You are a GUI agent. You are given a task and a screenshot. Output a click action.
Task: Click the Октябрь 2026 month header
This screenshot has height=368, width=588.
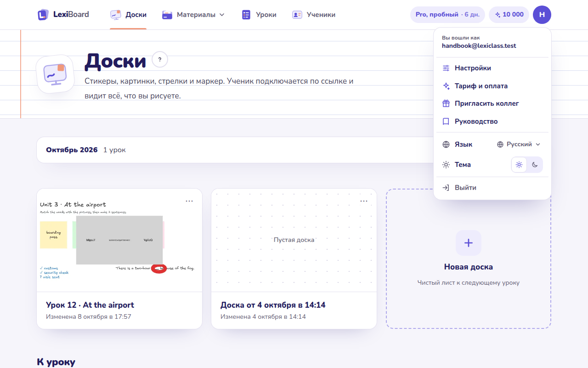(x=72, y=150)
